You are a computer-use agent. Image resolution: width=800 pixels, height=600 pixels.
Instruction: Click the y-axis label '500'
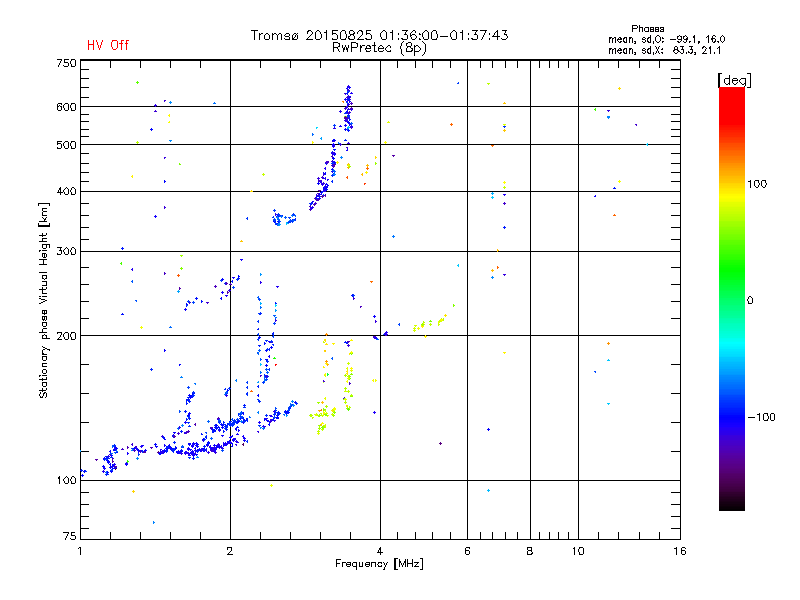pos(66,145)
